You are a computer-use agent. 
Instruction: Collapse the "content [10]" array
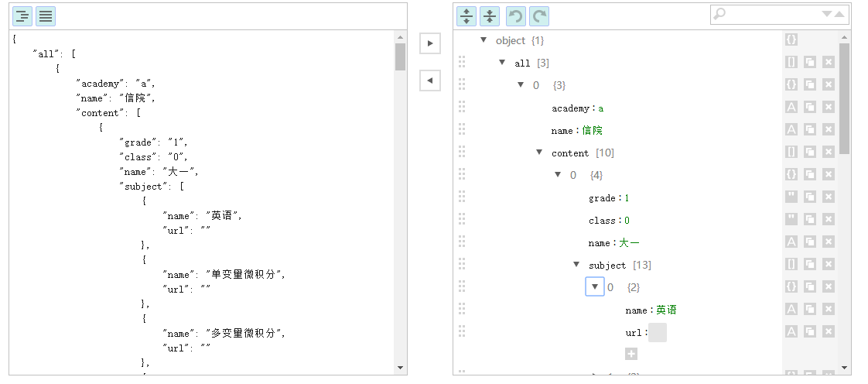(539, 153)
